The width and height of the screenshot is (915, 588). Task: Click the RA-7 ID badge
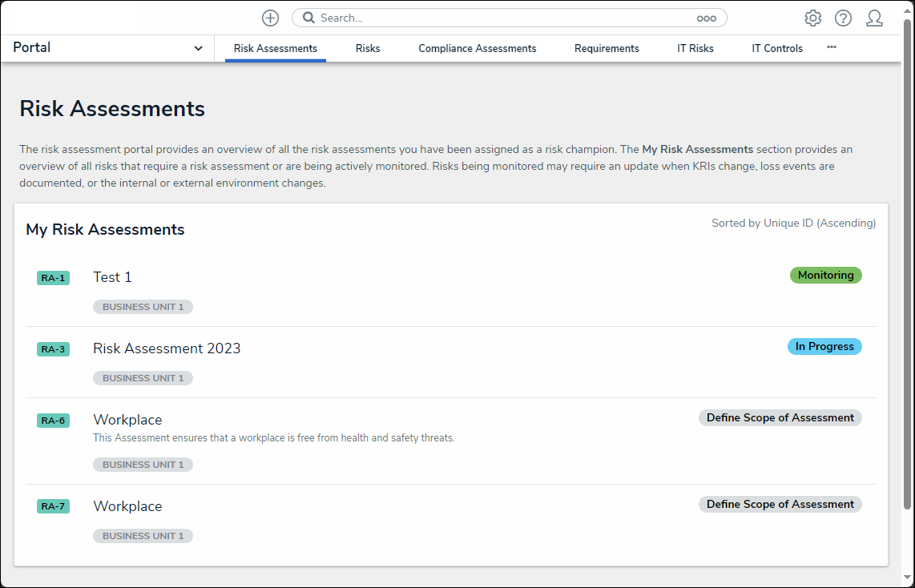(x=53, y=506)
